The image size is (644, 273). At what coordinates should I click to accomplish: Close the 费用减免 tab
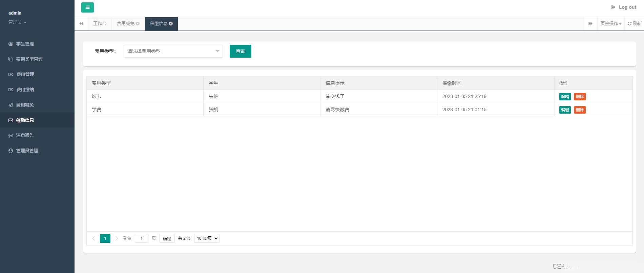(138, 23)
